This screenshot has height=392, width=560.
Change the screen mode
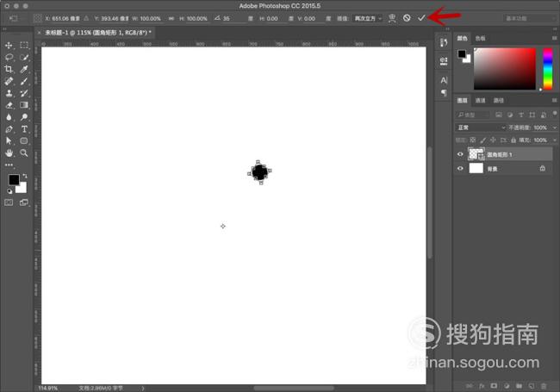click(24, 202)
